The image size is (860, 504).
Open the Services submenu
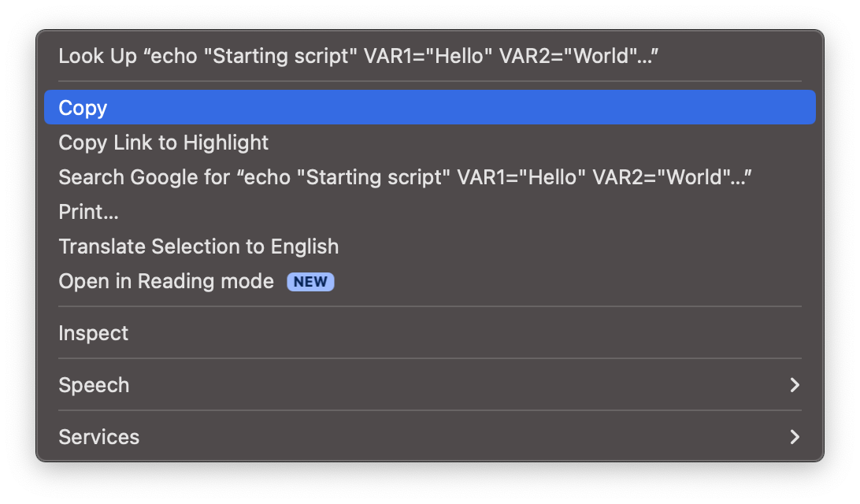[x=99, y=437]
